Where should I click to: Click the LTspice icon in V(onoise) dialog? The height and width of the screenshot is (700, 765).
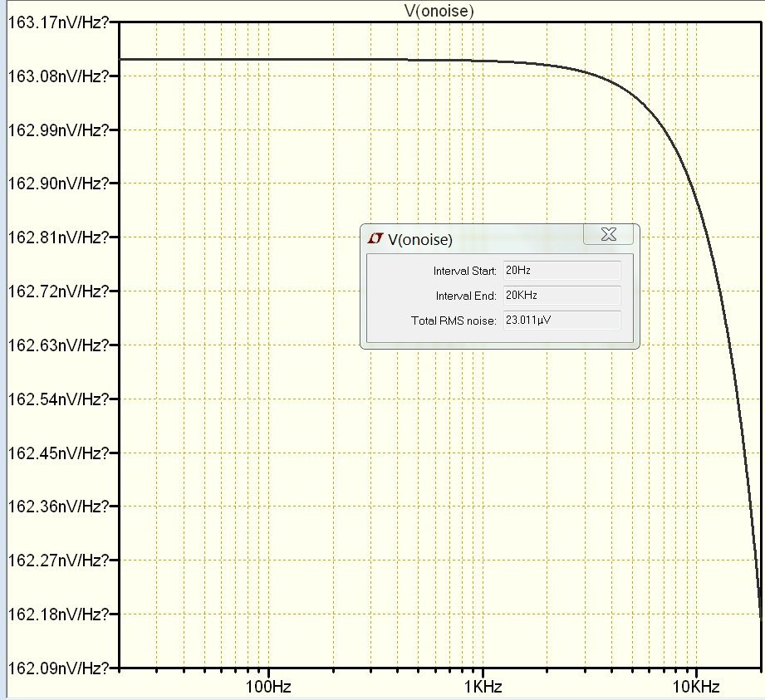click(x=375, y=239)
